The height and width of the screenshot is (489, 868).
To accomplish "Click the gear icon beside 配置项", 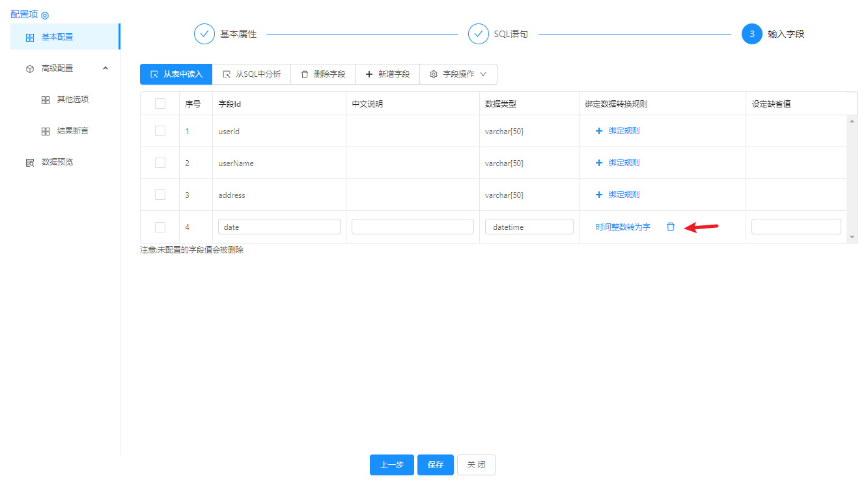I will pyautogui.click(x=45, y=15).
